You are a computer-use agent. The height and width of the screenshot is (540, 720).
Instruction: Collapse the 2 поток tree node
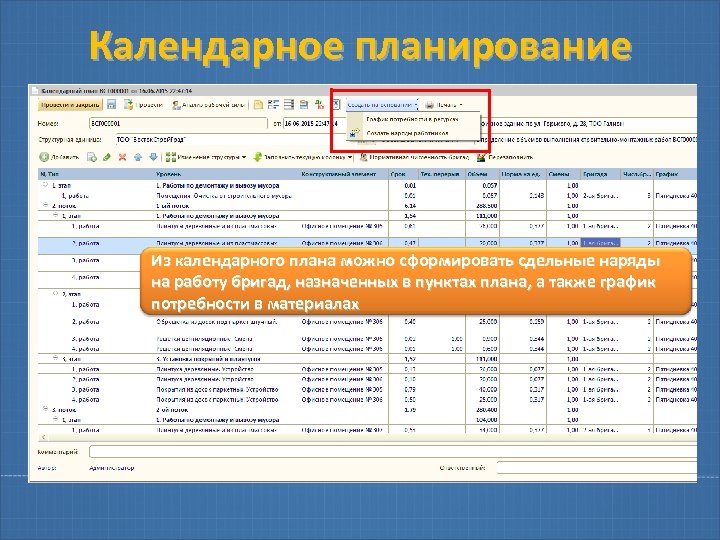point(45,205)
